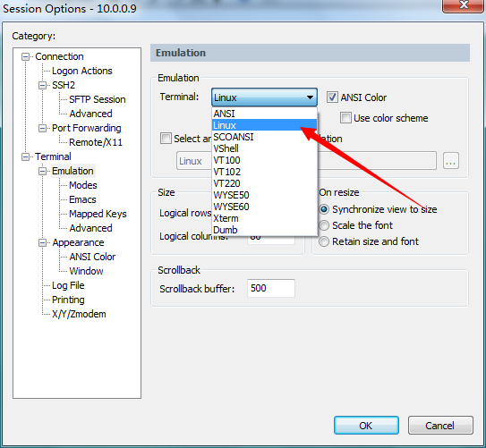Open Printing category
Image resolution: width=486 pixels, height=448 pixels.
68,300
